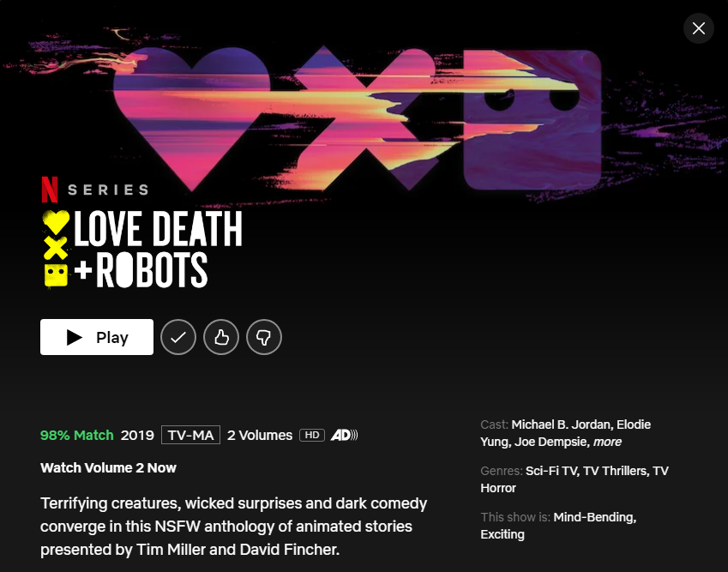Close the title details dialog
Screen dimensions: 728x572
point(698,29)
